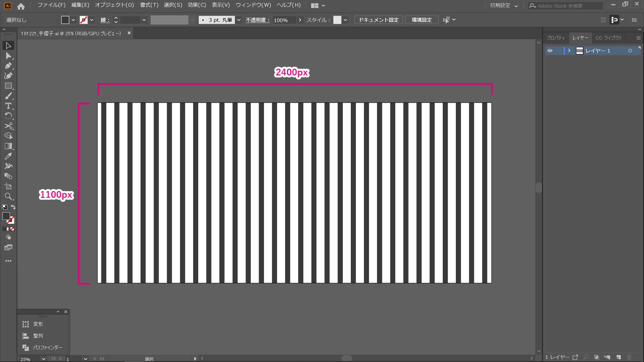The width and height of the screenshot is (644, 362).
Task: Expand the opacity options arrow
Action: click(x=300, y=20)
